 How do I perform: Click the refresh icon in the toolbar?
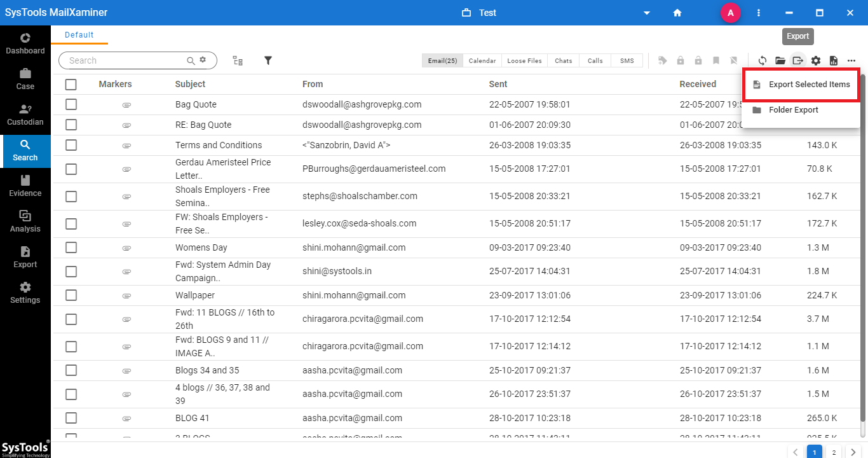763,60
